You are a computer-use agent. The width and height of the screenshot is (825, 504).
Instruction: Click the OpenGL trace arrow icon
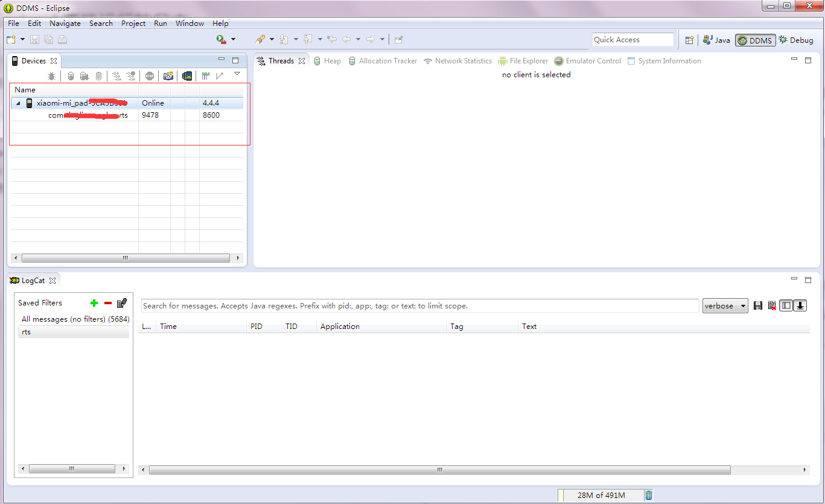click(220, 76)
